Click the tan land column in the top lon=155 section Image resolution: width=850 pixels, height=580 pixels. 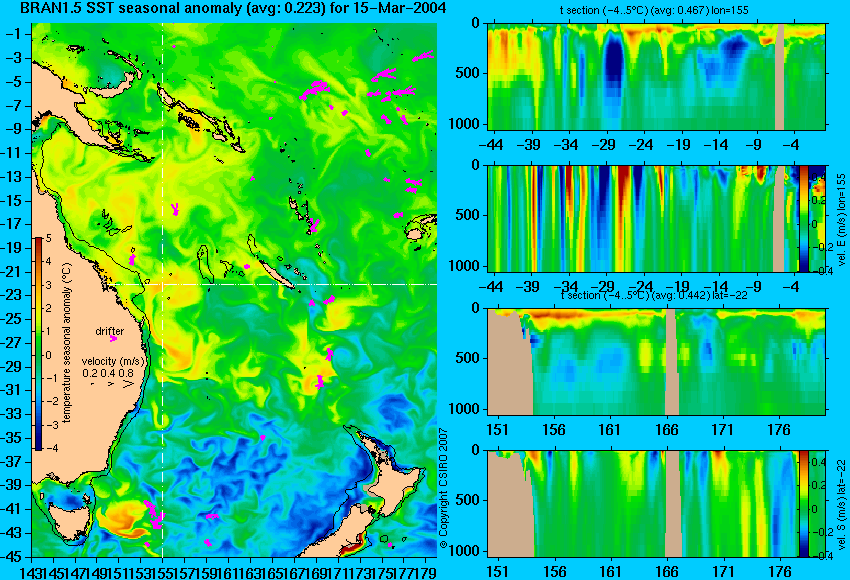[x=780, y=76]
